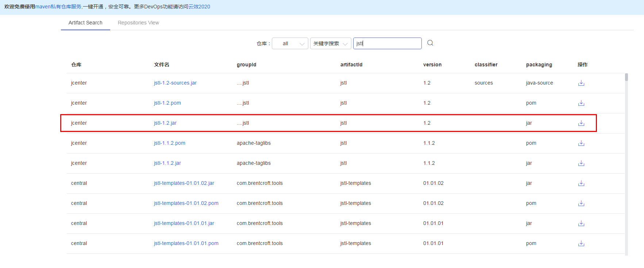Click the 仓库 column header
The height and width of the screenshot is (268, 644).
pyautogui.click(x=76, y=65)
